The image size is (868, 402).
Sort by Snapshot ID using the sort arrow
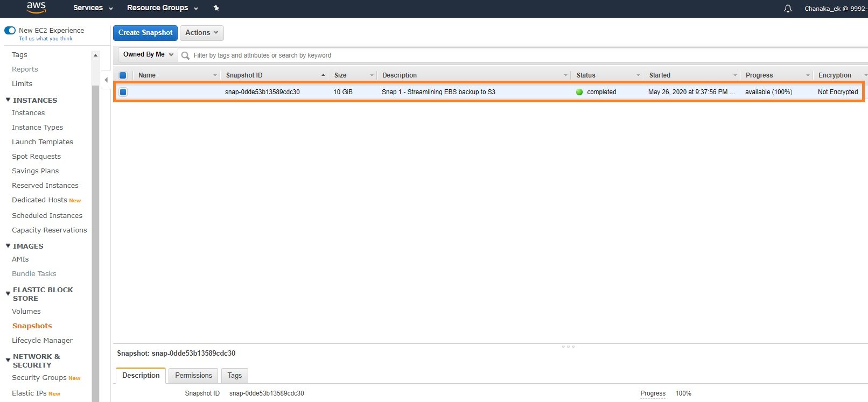tap(323, 75)
